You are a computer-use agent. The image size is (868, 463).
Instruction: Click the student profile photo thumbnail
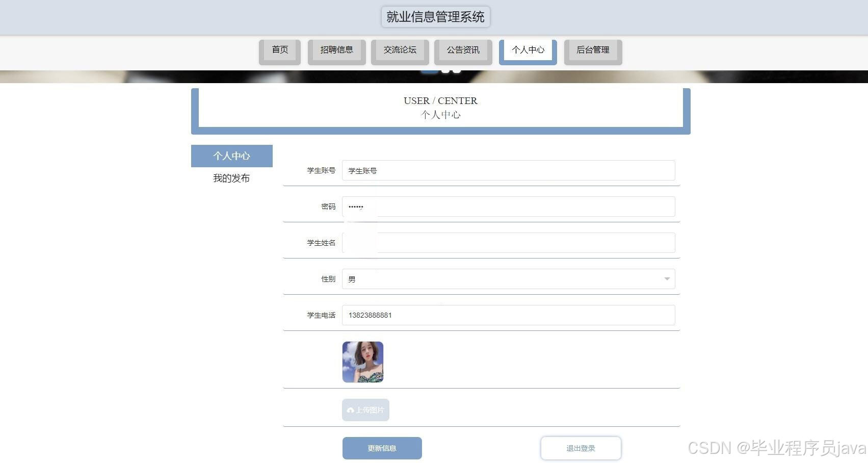pos(362,362)
